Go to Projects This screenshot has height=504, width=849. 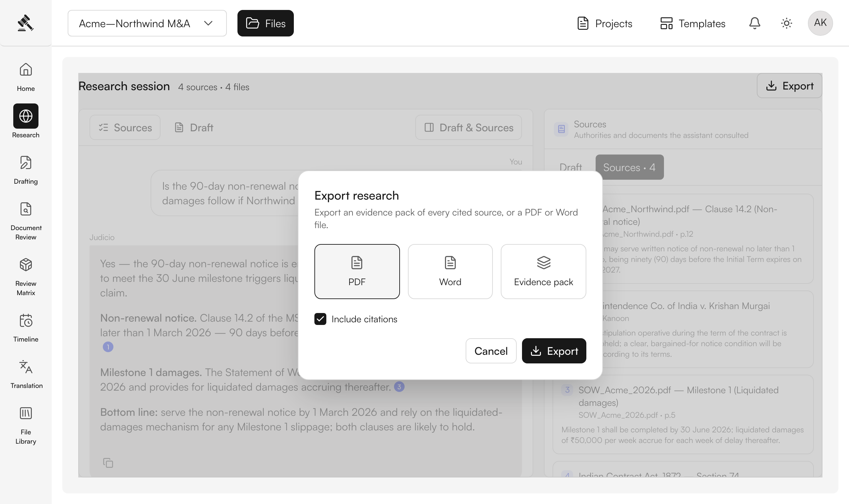(x=605, y=24)
